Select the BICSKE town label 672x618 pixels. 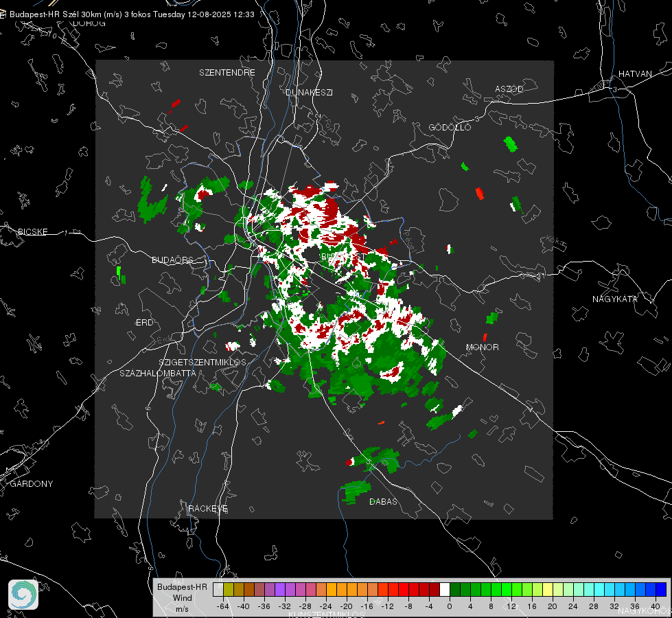[32, 231]
